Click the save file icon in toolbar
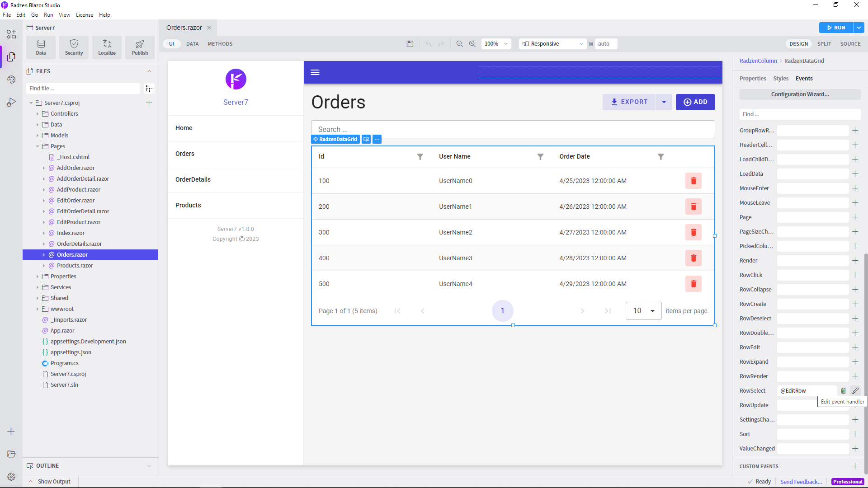This screenshot has width=868, height=488. [x=410, y=44]
